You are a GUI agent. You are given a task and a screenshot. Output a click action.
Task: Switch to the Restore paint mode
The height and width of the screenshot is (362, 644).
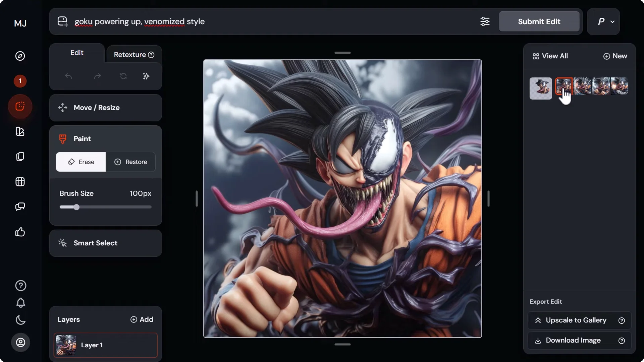pyautogui.click(x=131, y=162)
